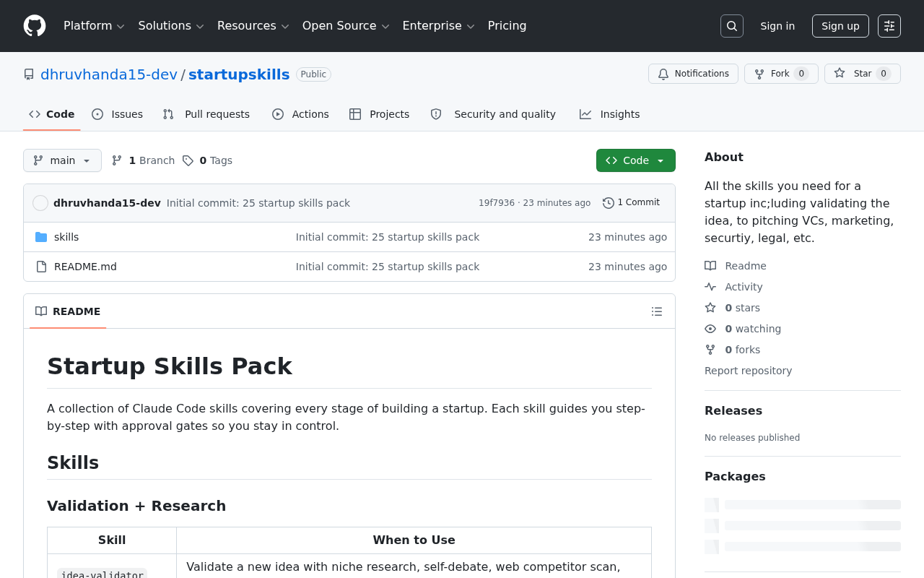This screenshot has height=578, width=924.
Task: Click the pulse icon next to Activity
Action: point(710,287)
